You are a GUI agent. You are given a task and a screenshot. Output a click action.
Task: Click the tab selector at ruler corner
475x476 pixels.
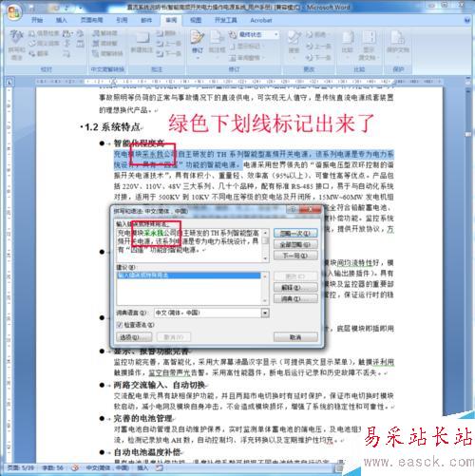(9, 82)
